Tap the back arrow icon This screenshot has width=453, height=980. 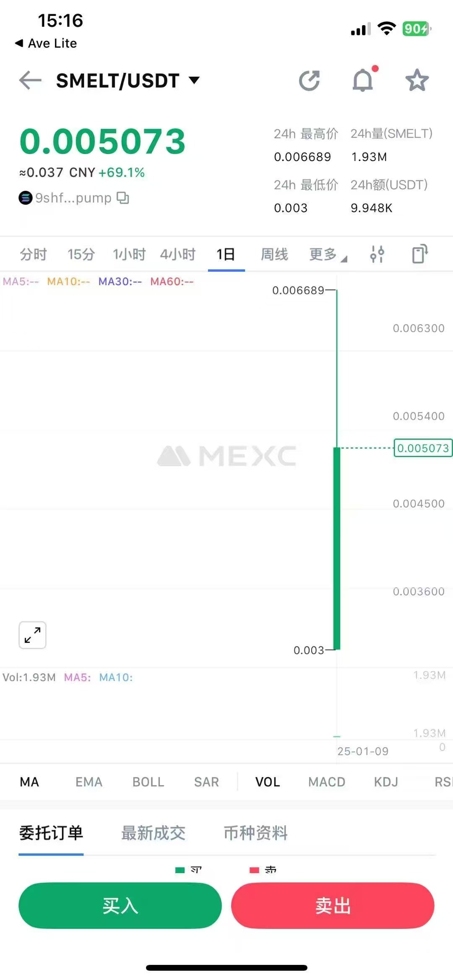(x=30, y=80)
